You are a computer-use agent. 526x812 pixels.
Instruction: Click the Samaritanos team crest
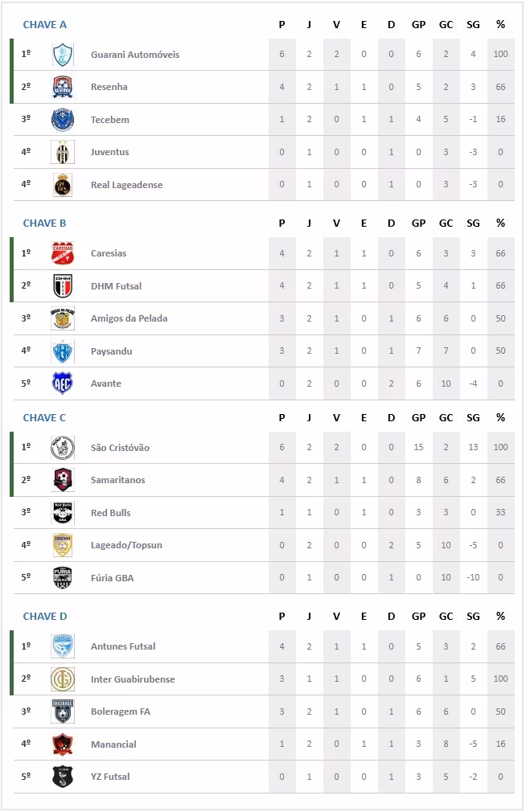[x=63, y=480]
